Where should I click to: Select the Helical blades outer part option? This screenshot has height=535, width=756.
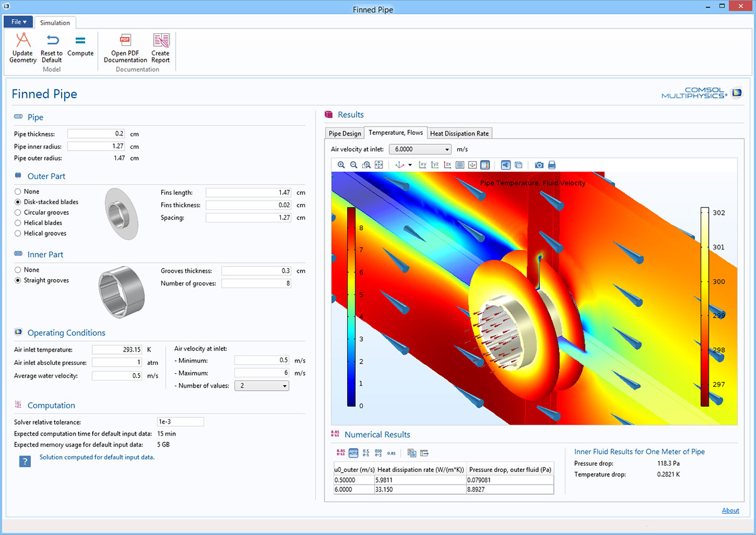tap(18, 223)
